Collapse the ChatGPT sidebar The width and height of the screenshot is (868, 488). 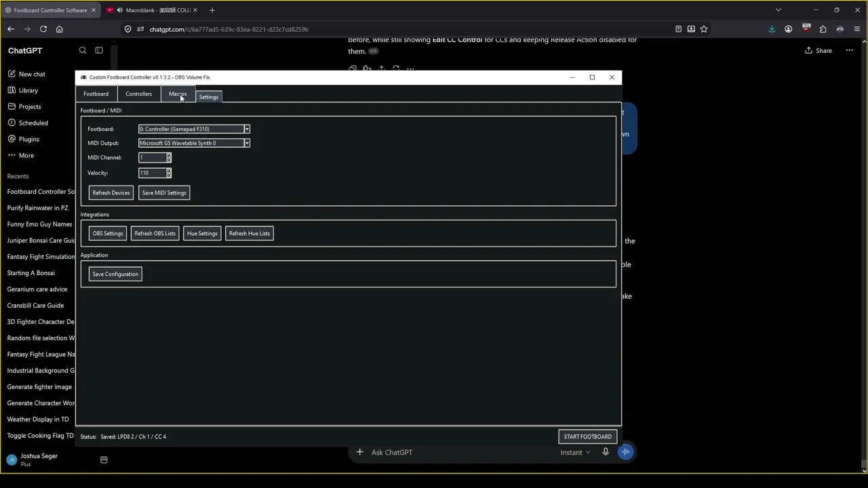[99, 50]
